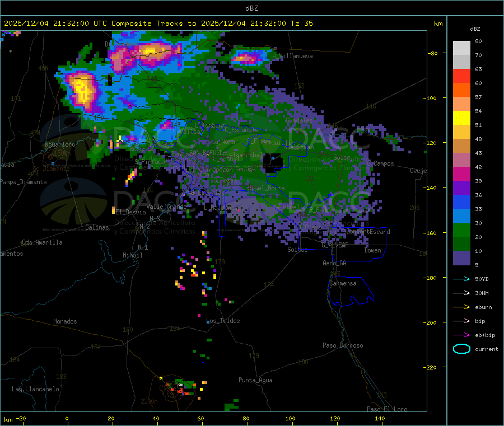Click the pink bip arrow in legend
This screenshot has width=504, height=426.
461,321
